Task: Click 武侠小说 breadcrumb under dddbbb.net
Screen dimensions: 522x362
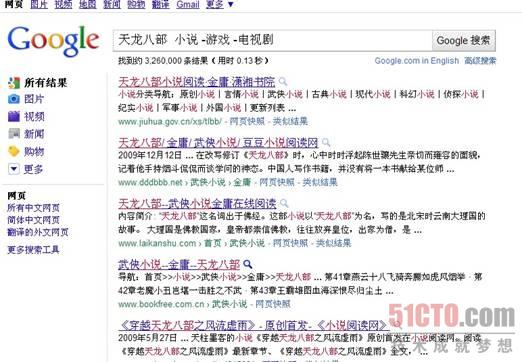Action: pyautogui.click(x=208, y=182)
